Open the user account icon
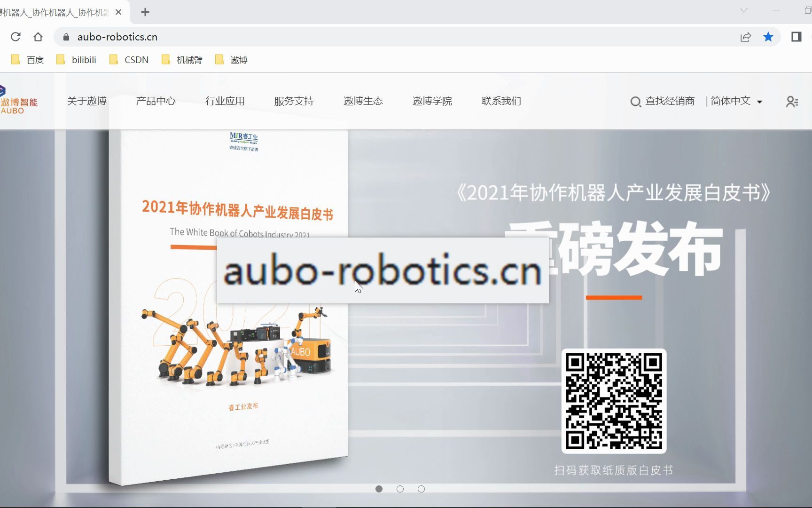Viewport: 812px width, 508px height. 792,102
